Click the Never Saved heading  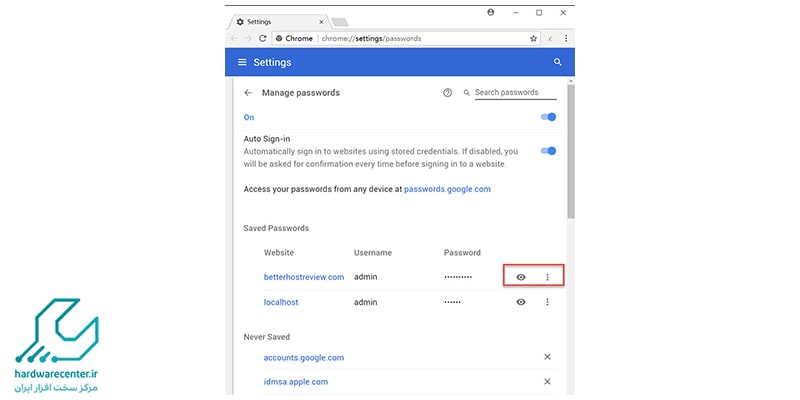266,337
